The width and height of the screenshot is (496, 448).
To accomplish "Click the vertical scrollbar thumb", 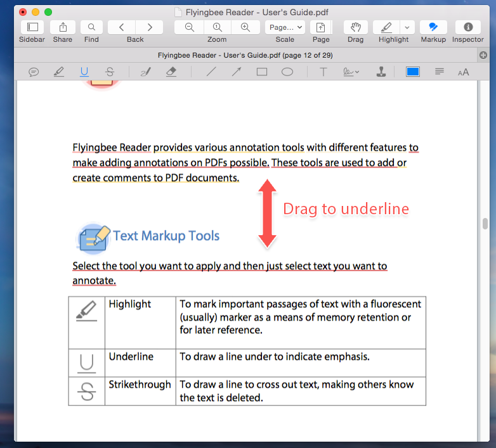I will pos(485,224).
